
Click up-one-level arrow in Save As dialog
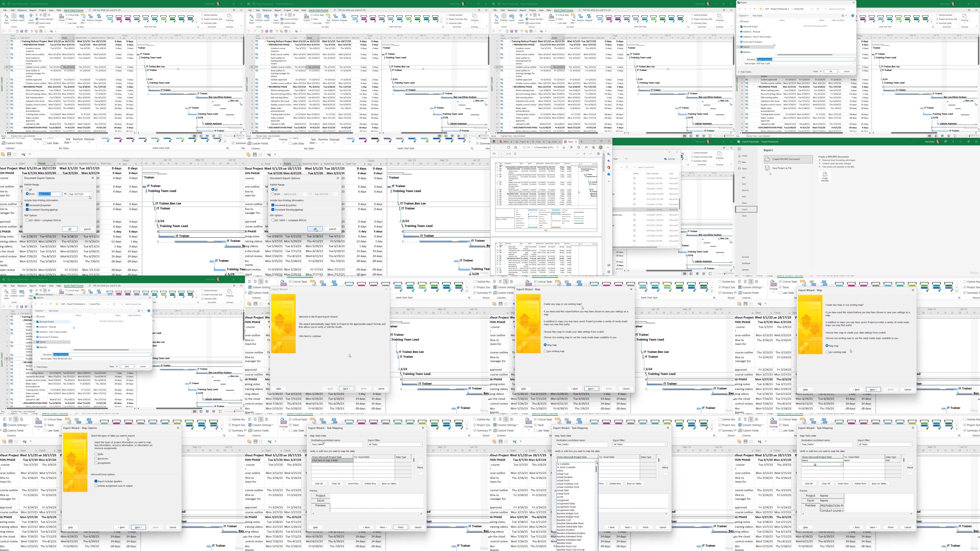[51, 304]
